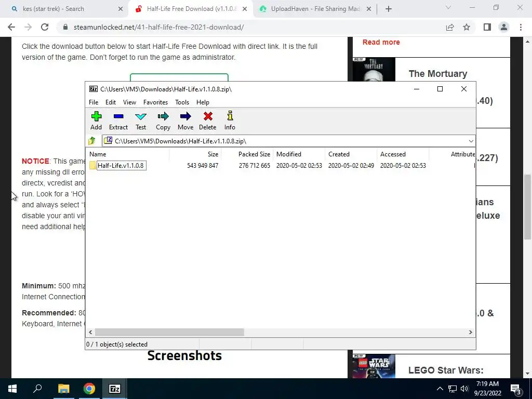Open the Info toolbar icon
The width and height of the screenshot is (532, 399).
coord(230,121)
